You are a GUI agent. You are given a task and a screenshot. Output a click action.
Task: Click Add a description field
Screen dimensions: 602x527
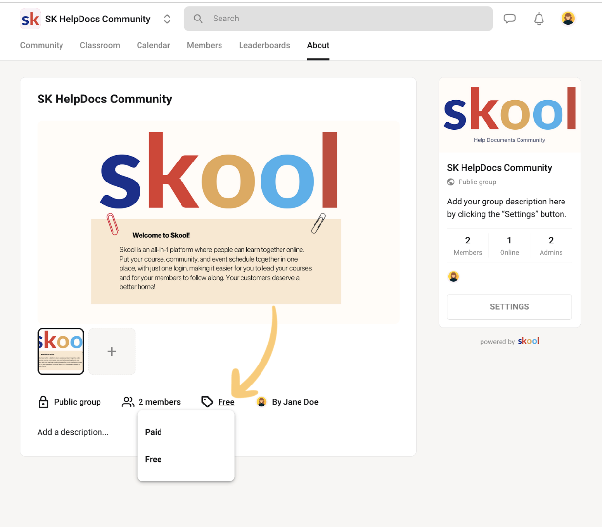pyautogui.click(x=73, y=432)
